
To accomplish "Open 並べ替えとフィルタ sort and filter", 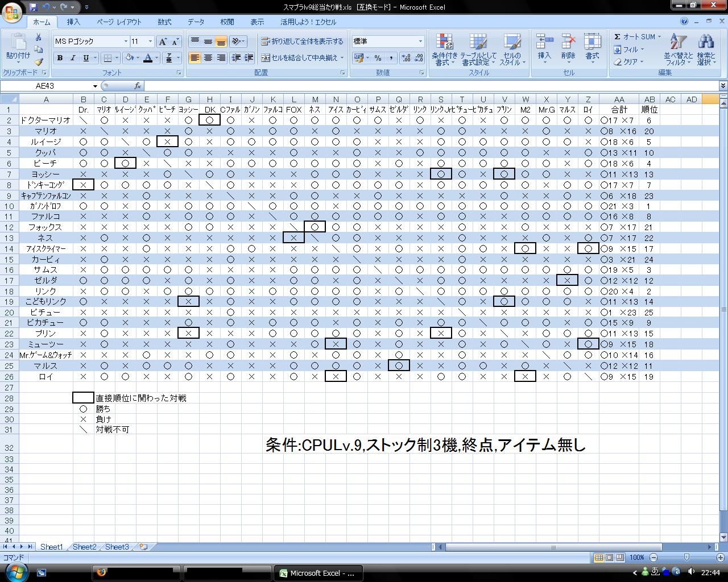I will point(679,49).
